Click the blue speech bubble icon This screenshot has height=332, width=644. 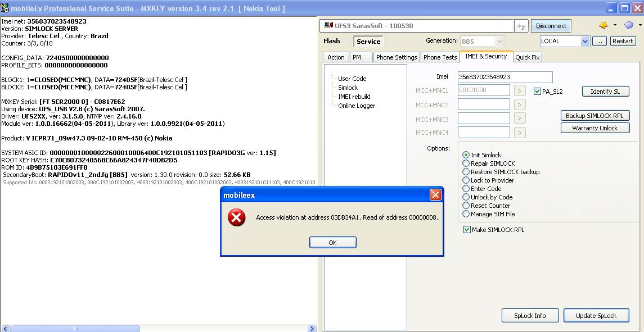[x=629, y=25]
